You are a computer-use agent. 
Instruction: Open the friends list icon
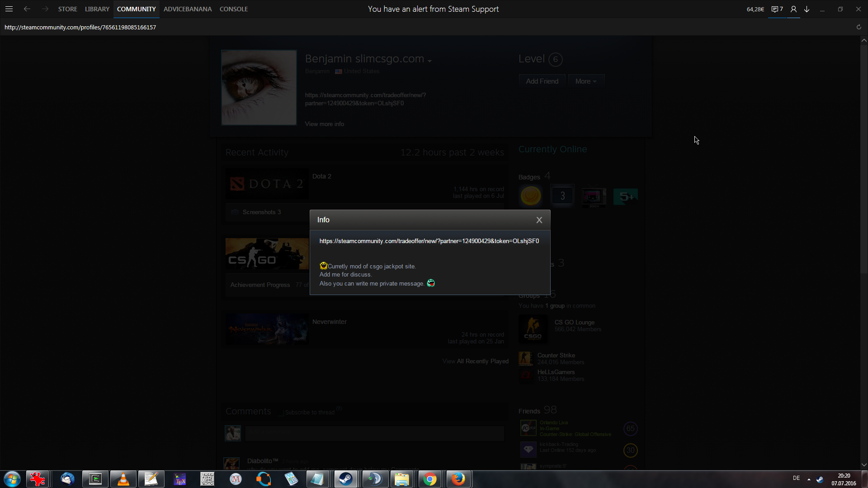tap(793, 9)
